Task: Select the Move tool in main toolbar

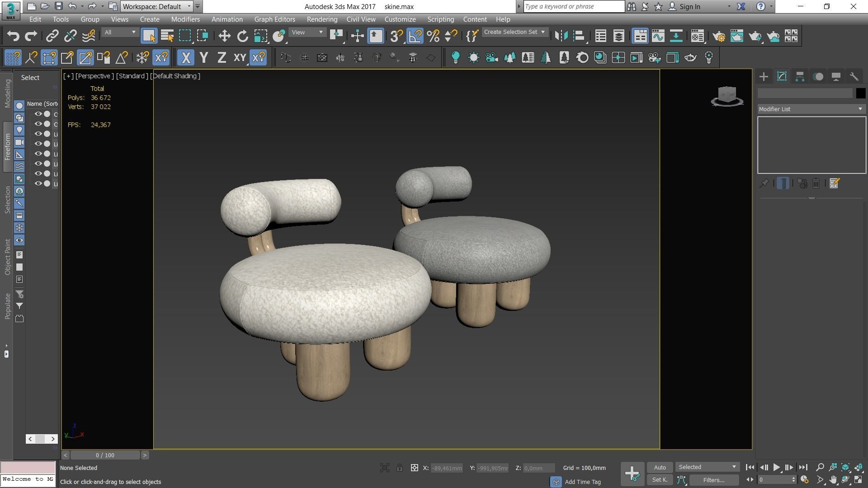Action: coord(224,36)
